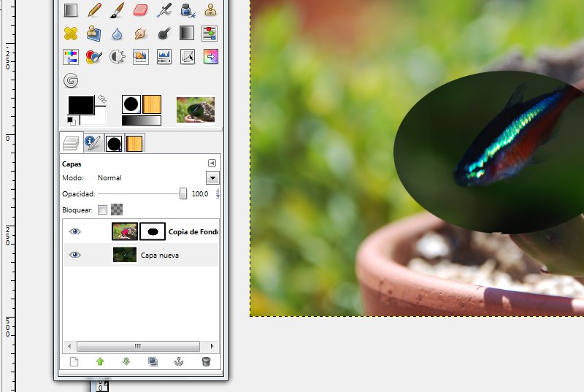This screenshot has width=584, height=392.
Task: Open the Color Balance tool
Action: tap(210, 34)
